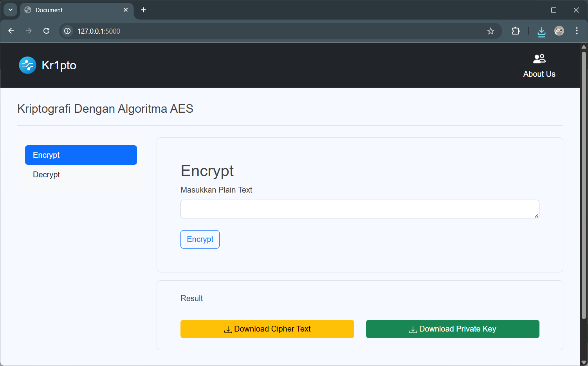Open a new browser tab
This screenshot has height=366, width=588.
pos(144,10)
